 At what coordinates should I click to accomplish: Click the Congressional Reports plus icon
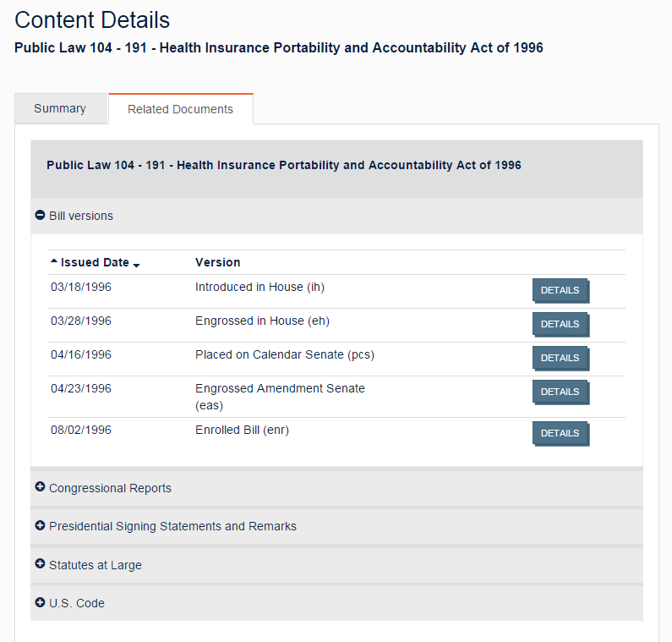pos(40,487)
